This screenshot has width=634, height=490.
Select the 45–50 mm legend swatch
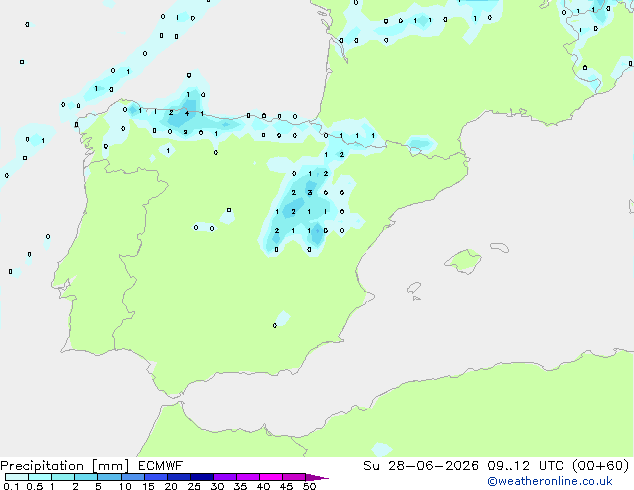294,477
